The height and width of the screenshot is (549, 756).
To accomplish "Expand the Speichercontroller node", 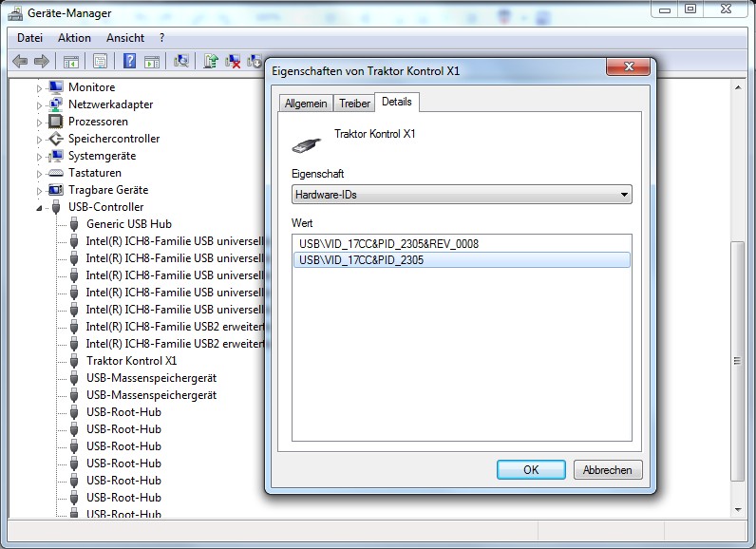I will point(39,140).
